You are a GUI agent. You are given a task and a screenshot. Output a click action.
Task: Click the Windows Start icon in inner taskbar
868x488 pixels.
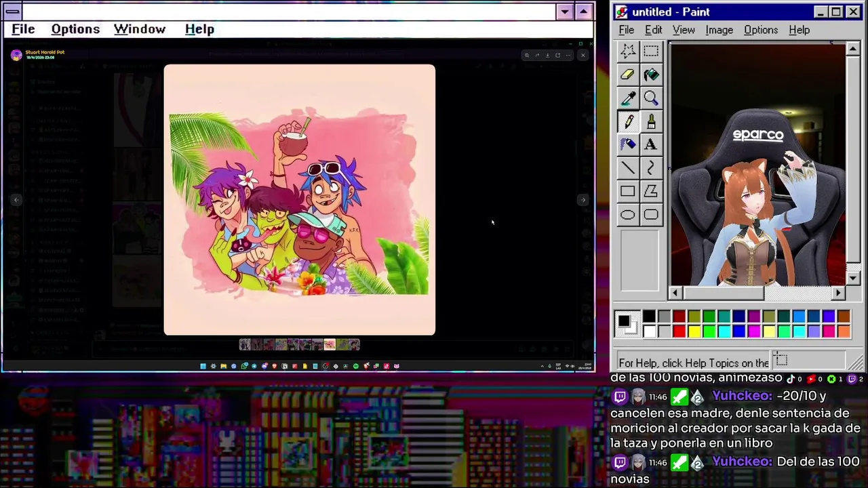(203, 366)
